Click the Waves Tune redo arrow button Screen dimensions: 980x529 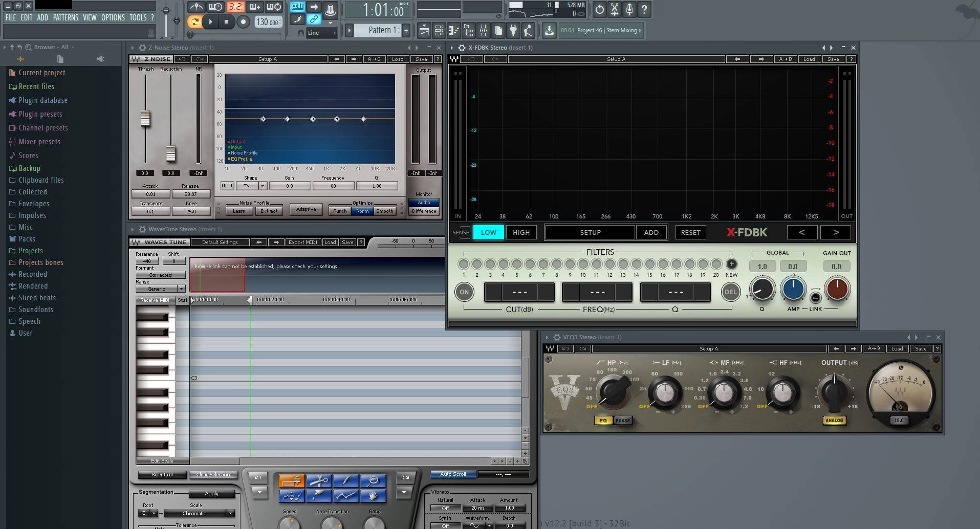[x=405, y=477]
